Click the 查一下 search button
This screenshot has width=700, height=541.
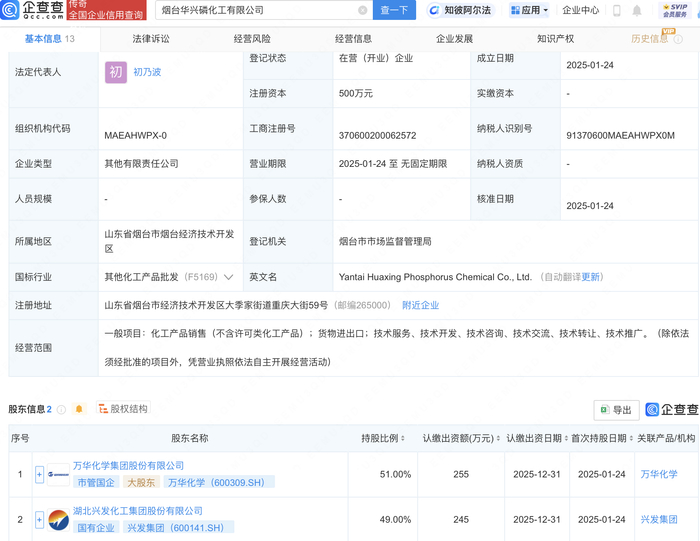(394, 10)
